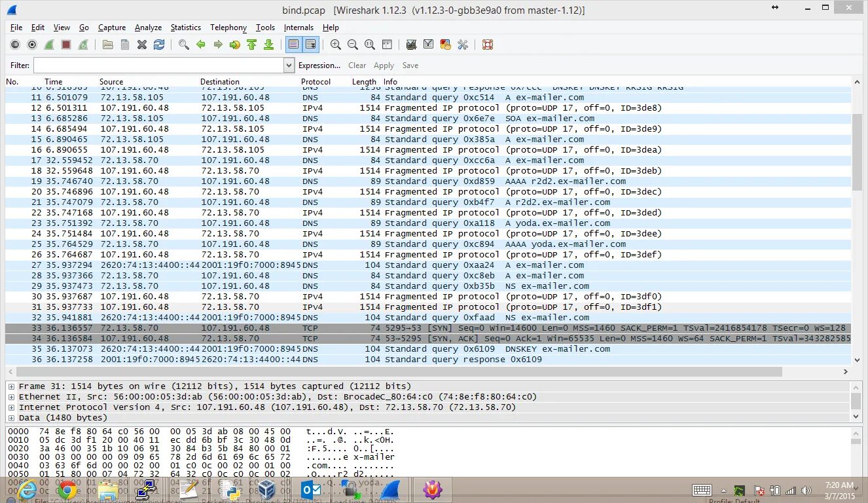The height and width of the screenshot is (503, 868).
Task: Select packet 33 TCP SYN row
Action: 428,328
